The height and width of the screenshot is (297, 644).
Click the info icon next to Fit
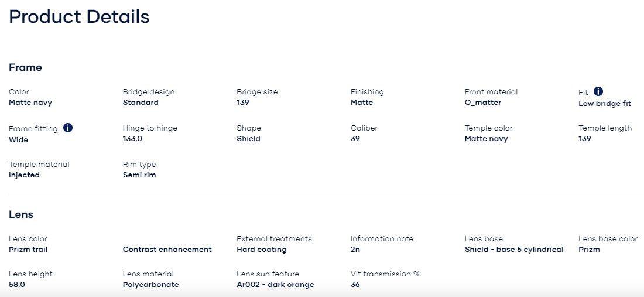tap(598, 91)
